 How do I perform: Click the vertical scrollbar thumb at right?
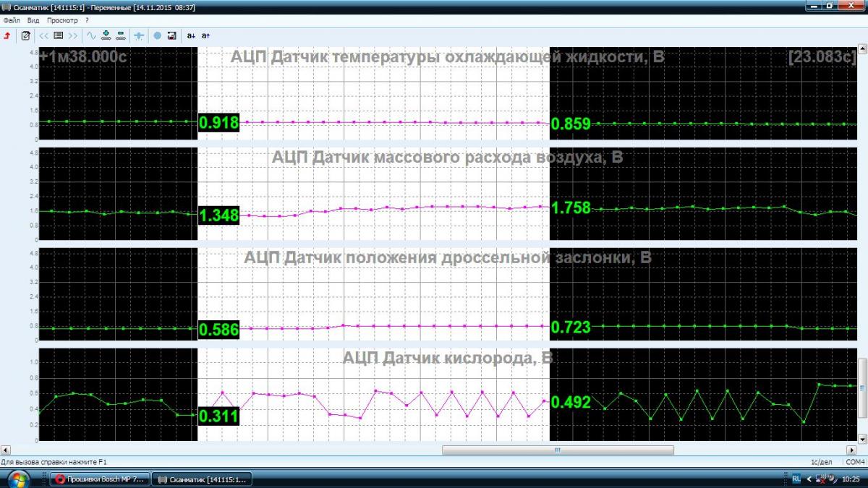(861, 388)
